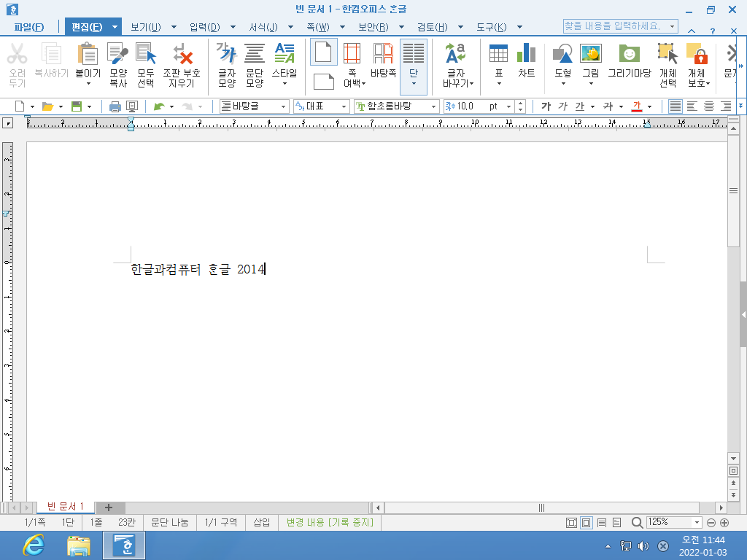Click the Shapes (도형) icon
The height and width of the screenshot is (560, 747).
tap(562, 53)
